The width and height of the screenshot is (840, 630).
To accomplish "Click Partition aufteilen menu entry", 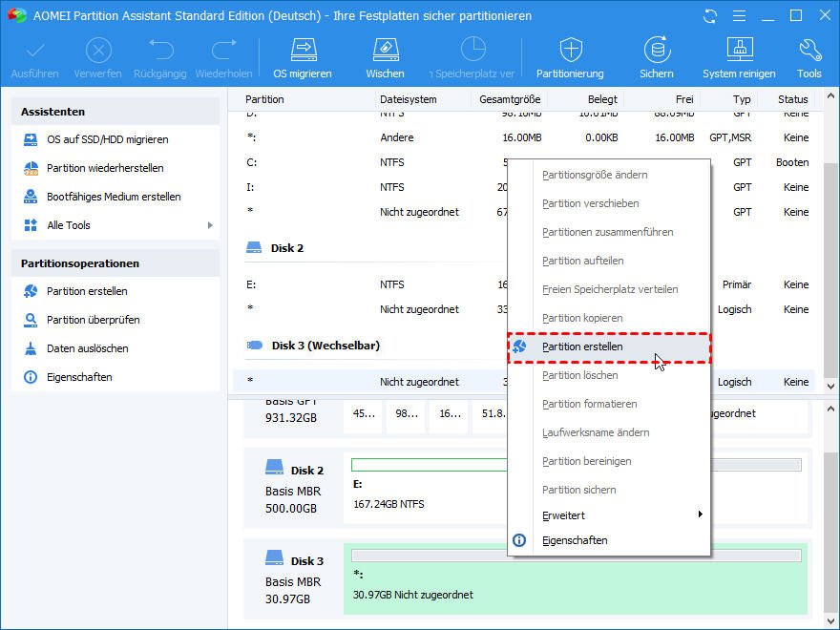I will point(609,261).
